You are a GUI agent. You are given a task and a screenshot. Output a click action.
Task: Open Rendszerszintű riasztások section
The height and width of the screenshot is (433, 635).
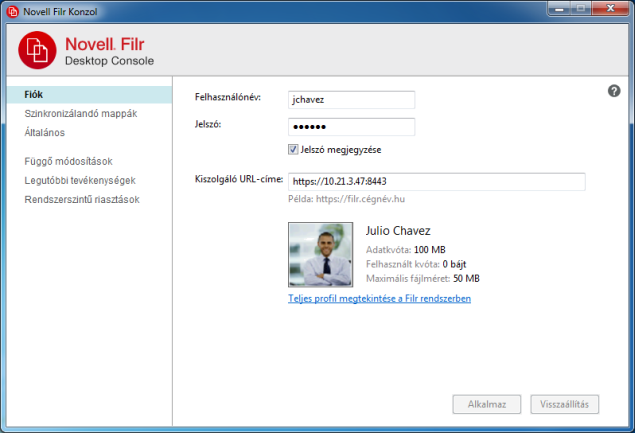pyautogui.click(x=82, y=199)
